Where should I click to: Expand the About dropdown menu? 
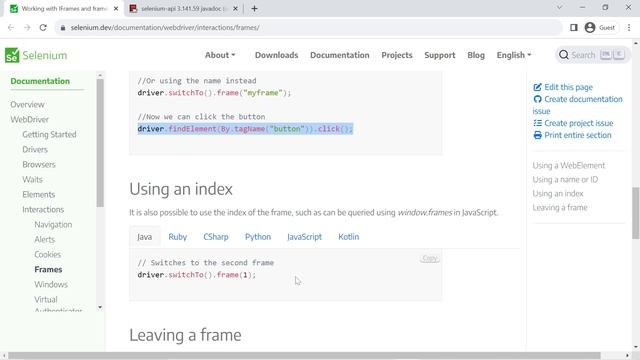220,55
